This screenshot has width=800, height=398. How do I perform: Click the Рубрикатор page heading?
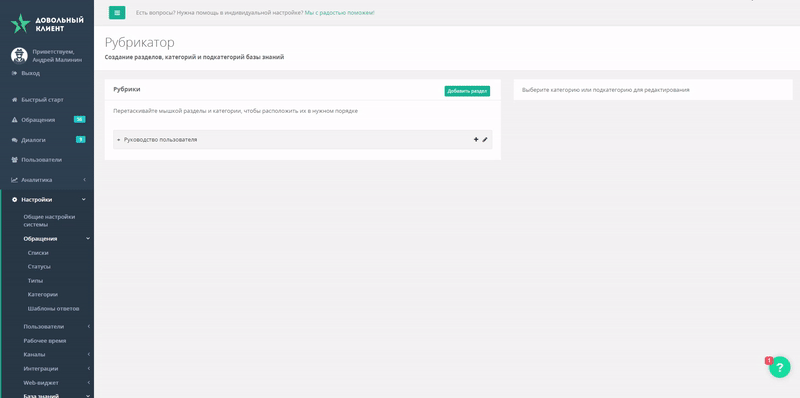point(139,42)
